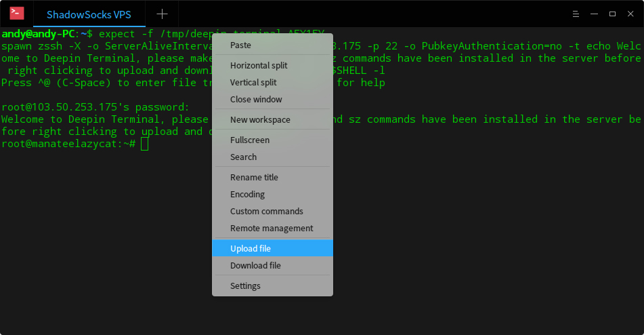This screenshot has width=644, height=335.
Task: Open the hamburger main menu icon
Action: click(576, 14)
